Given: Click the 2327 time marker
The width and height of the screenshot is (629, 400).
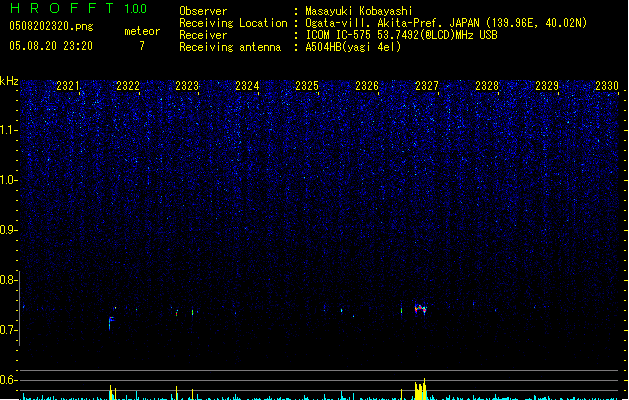Looking at the screenshot, I should click(x=427, y=86).
